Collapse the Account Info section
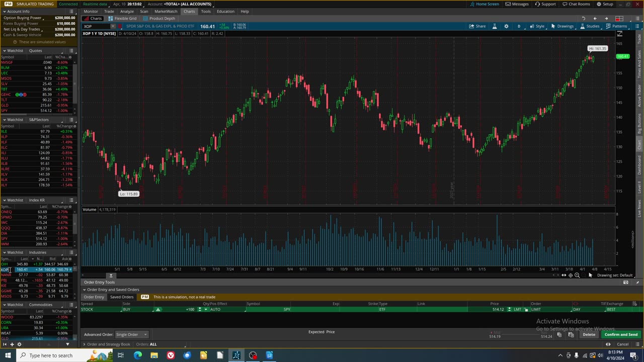The height and width of the screenshot is (362, 644). point(4,11)
